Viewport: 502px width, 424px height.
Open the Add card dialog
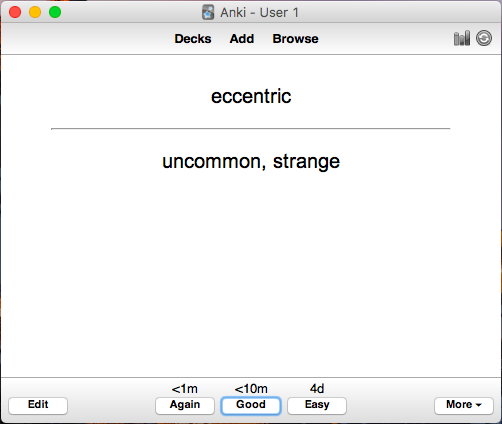click(242, 39)
